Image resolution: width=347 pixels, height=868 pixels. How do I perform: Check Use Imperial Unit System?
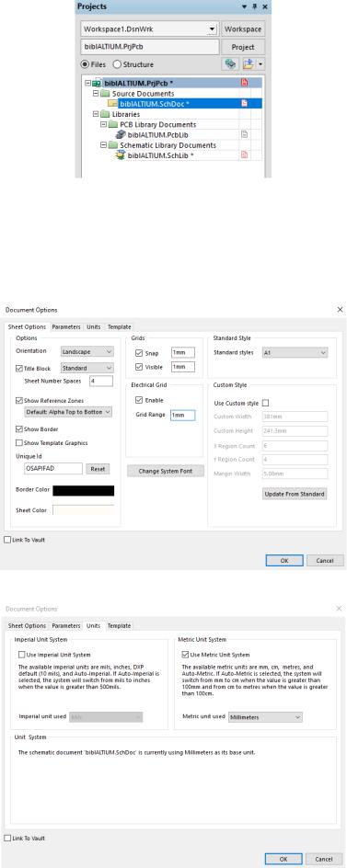[21, 655]
